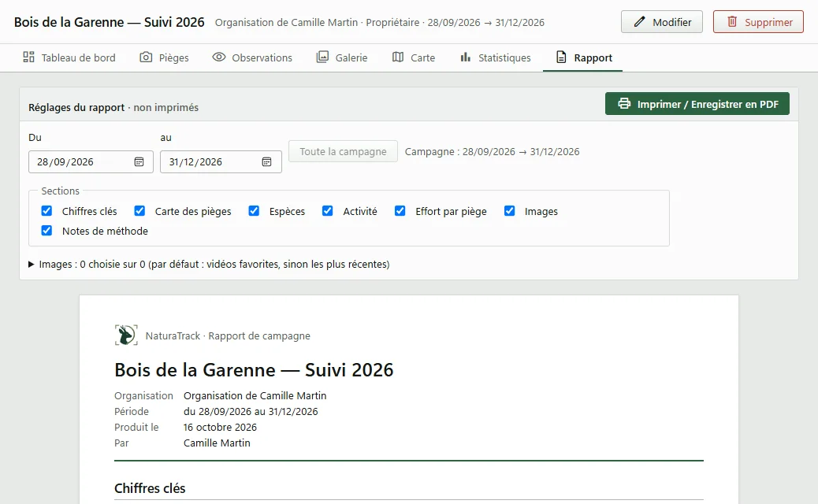Click Imprimer / Enregistrer en PDF
The height and width of the screenshot is (504, 818).
coord(697,104)
